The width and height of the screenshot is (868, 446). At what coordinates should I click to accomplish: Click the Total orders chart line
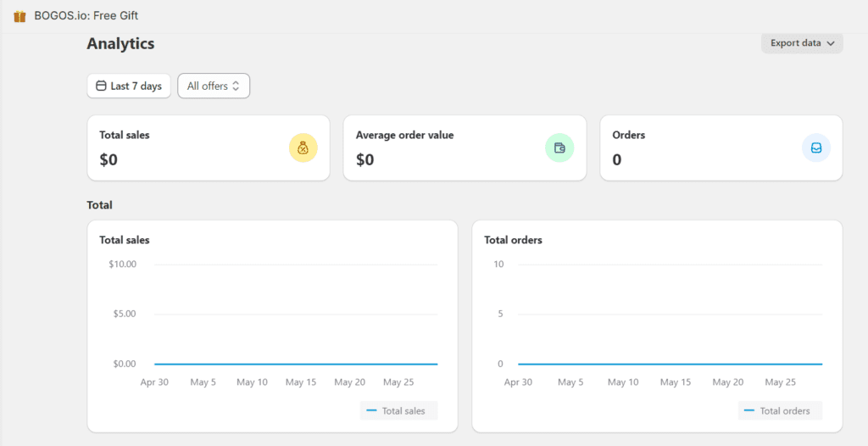(x=670, y=364)
